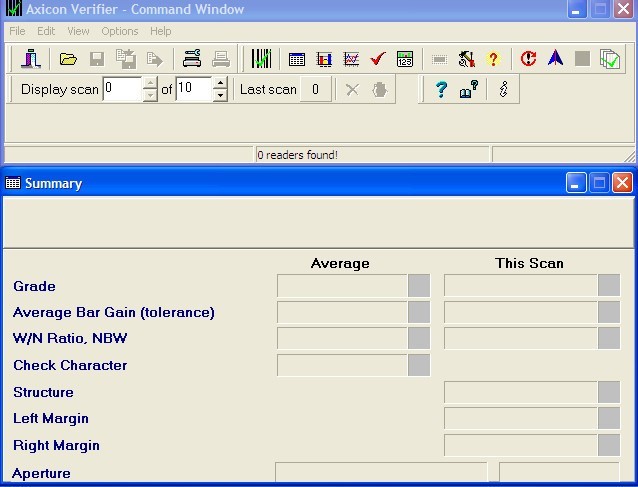Click the greyed rectangle toolbar icon
The width and height of the screenshot is (638, 487).
click(x=439, y=60)
